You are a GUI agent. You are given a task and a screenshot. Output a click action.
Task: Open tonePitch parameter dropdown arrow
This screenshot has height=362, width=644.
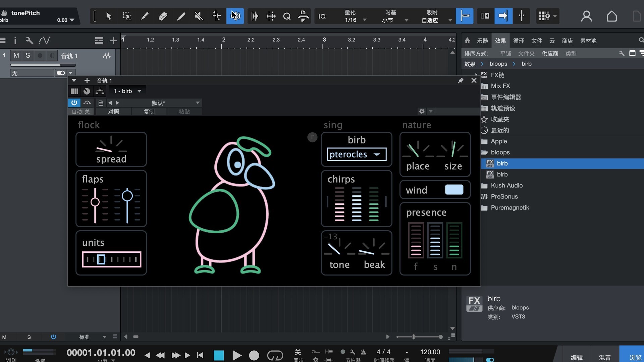click(x=71, y=20)
